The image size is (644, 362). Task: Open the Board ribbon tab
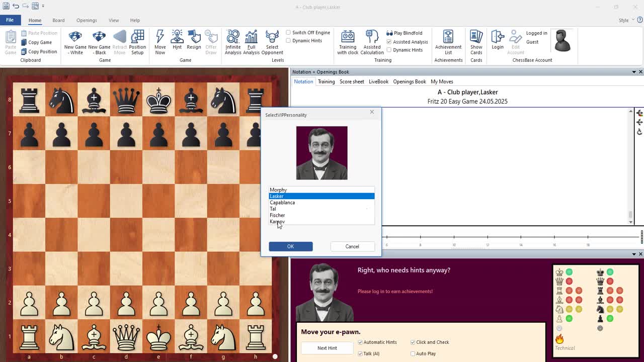tap(58, 21)
